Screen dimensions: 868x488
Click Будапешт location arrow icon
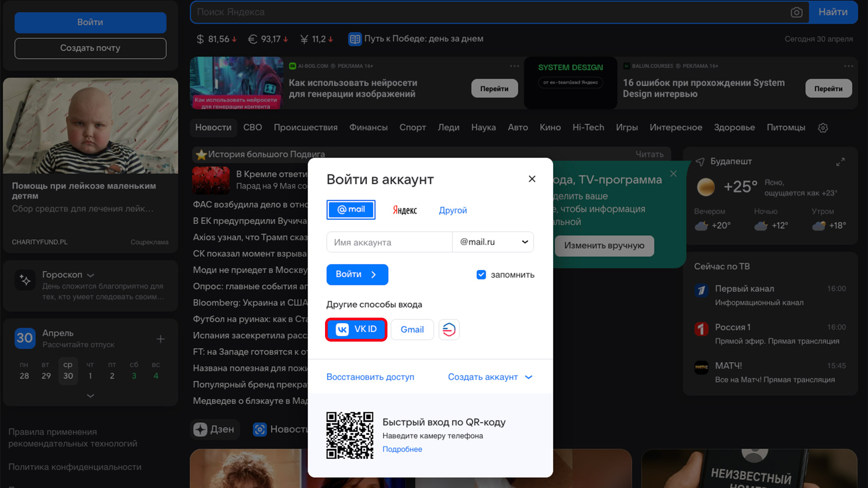pos(700,162)
